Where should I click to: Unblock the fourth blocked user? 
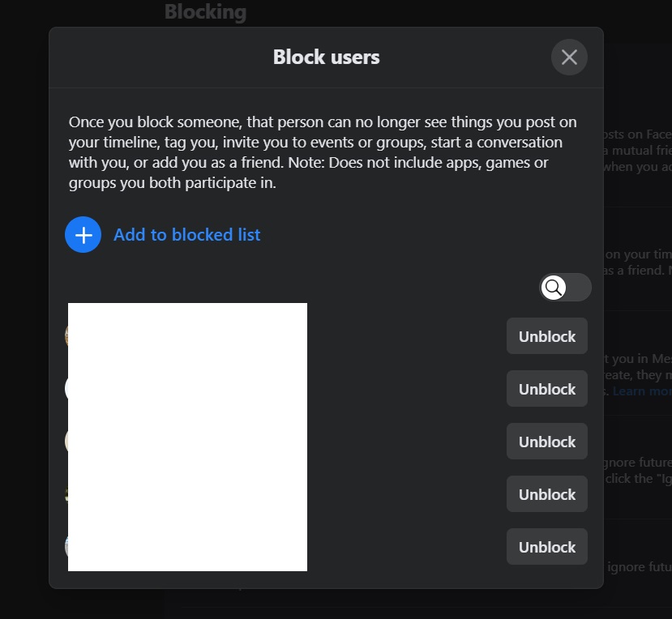tap(546, 493)
